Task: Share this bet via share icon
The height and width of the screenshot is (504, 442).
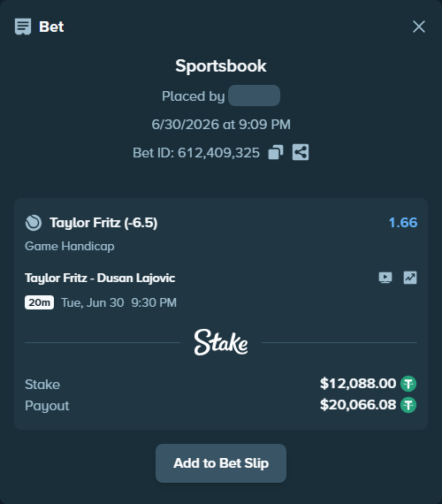Action: pos(301,152)
